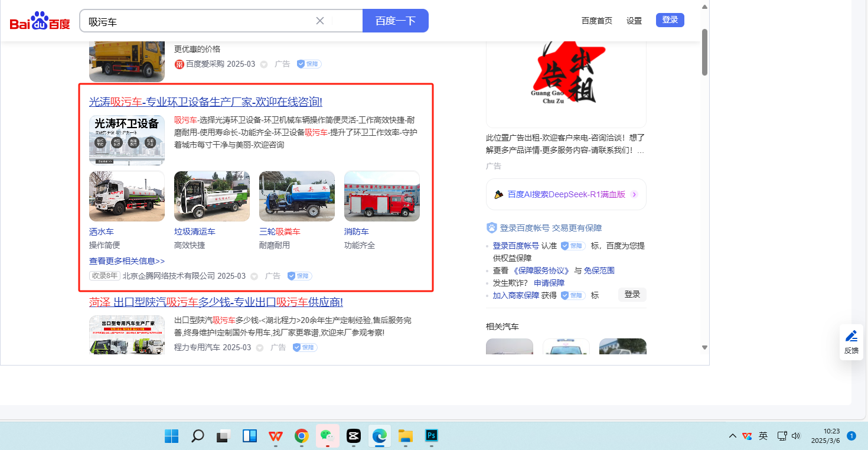Open File Explorer from the taskbar

[x=405, y=436]
